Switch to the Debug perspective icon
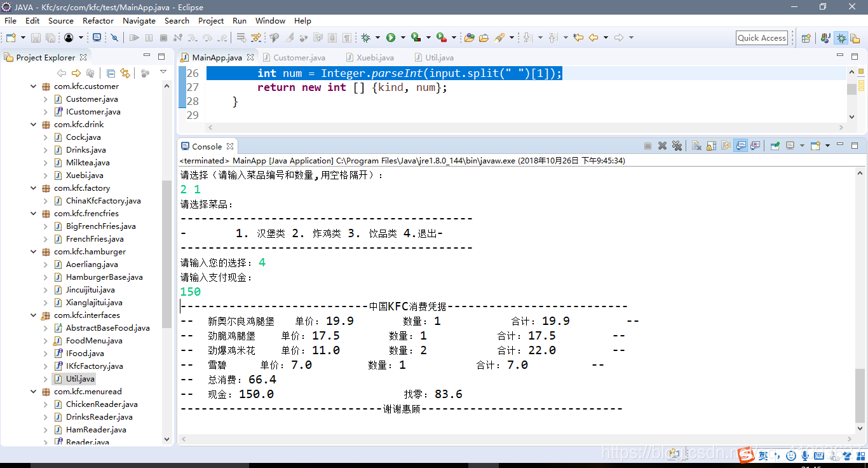868x468 pixels. (x=841, y=38)
